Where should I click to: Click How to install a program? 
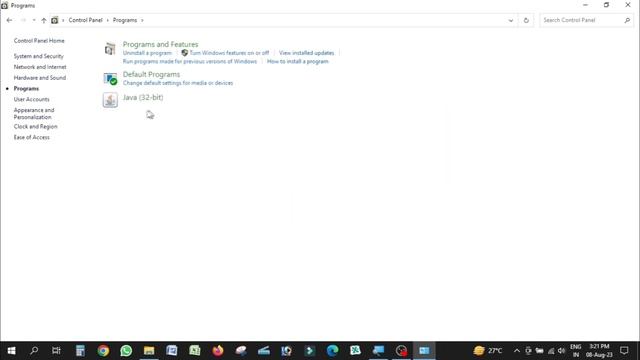pos(298,62)
